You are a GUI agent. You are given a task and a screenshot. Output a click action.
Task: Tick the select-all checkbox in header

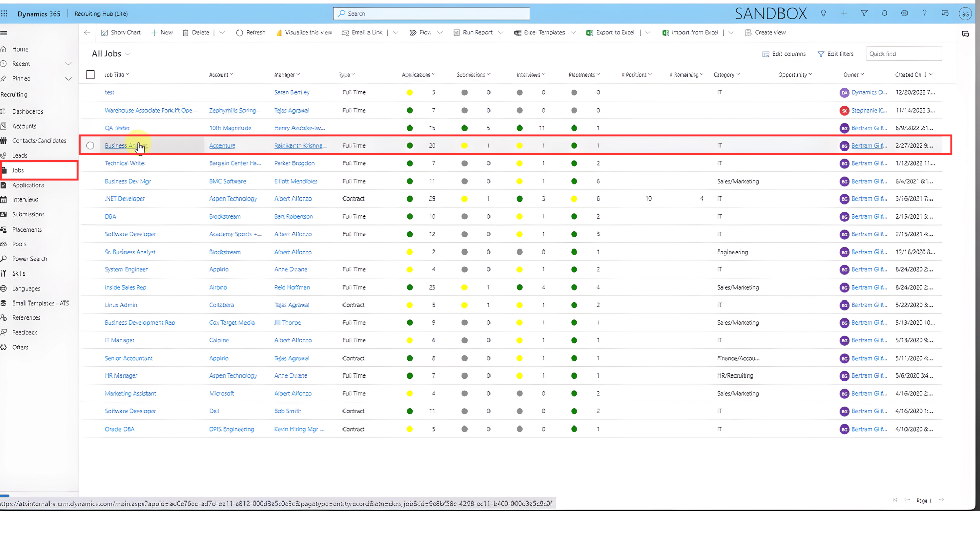coord(90,75)
